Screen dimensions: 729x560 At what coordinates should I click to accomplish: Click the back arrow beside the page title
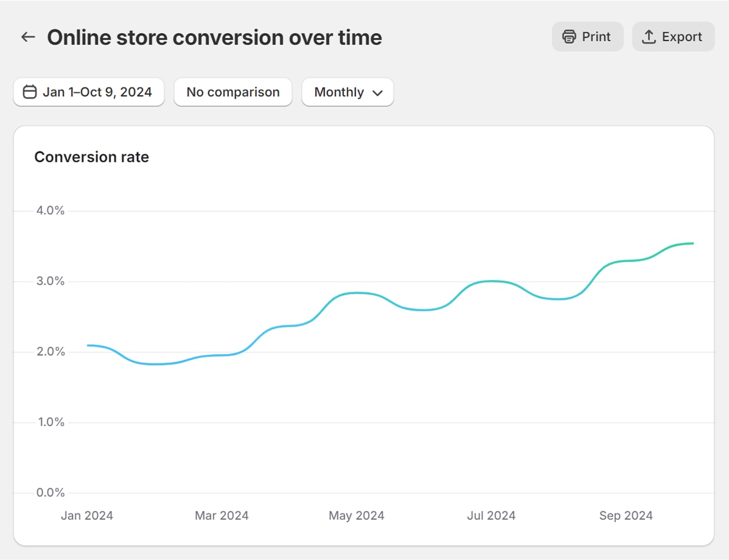[28, 37]
